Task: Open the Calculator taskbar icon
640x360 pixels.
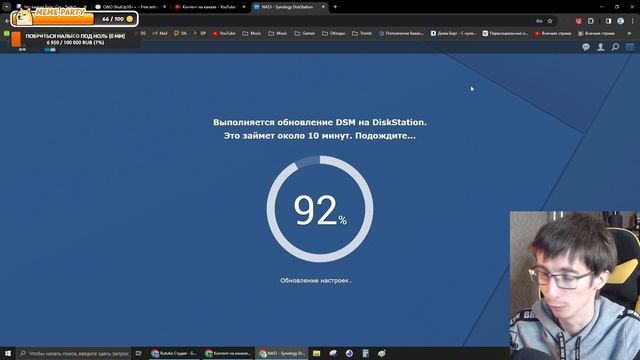Action: pyautogui.click(x=365, y=353)
